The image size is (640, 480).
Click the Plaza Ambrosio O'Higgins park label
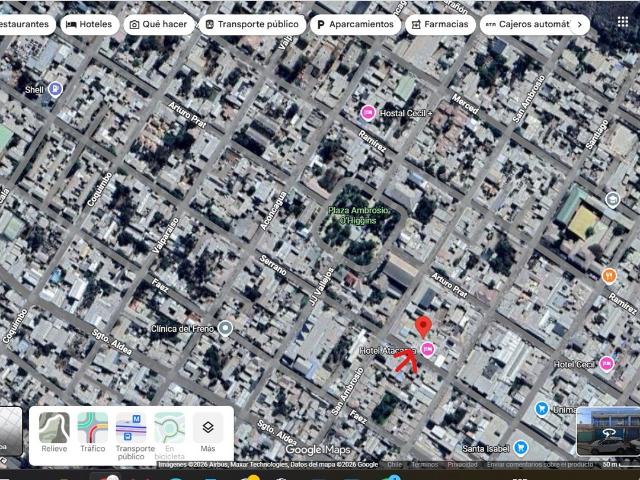pos(358,216)
